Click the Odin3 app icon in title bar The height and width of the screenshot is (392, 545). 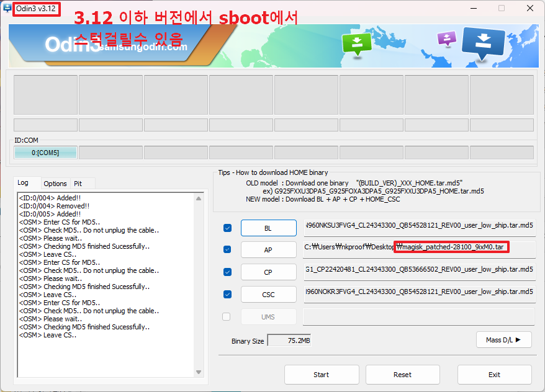(x=7, y=7)
